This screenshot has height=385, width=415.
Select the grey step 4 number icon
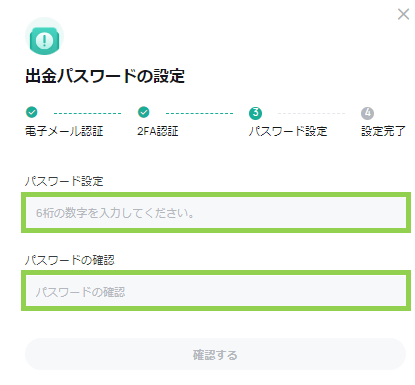pyautogui.click(x=367, y=113)
